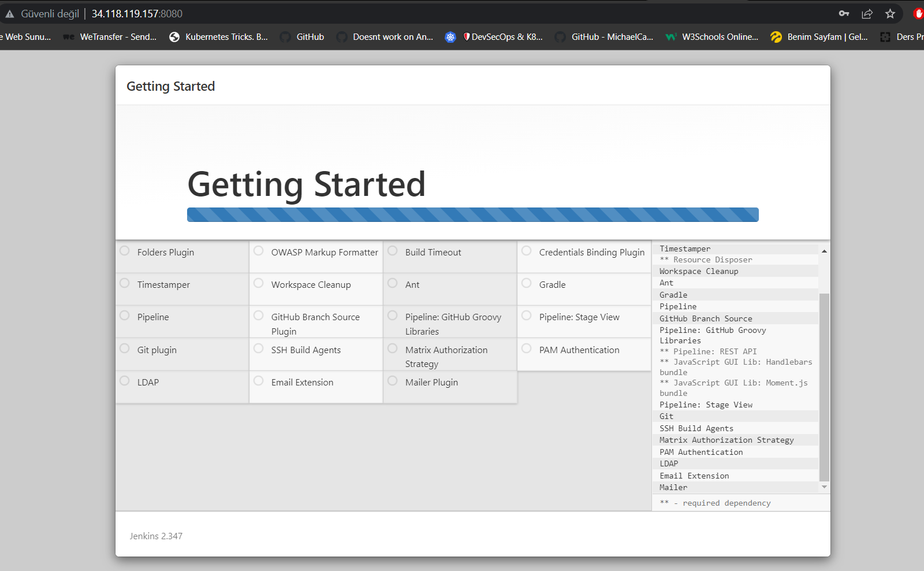Click 'JavaScript GUI Lib: Handlebars bundle' log entry
Image resolution: width=924 pixels, height=571 pixels.
tap(736, 367)
